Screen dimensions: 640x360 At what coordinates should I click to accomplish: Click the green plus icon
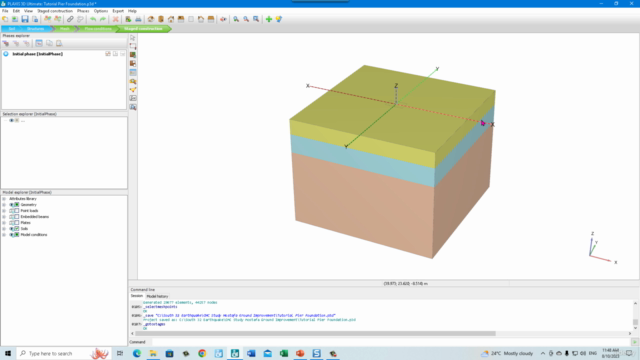point(269,19)
